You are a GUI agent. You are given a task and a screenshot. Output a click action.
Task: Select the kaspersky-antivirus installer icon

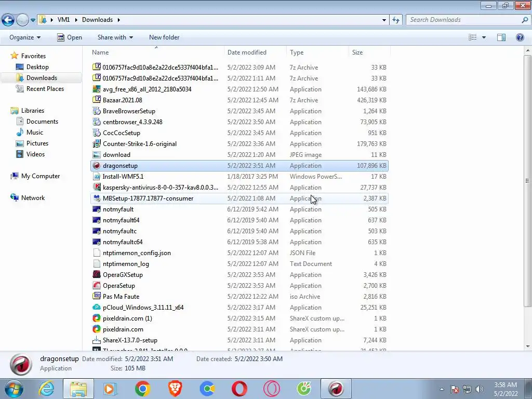(x=97, y=187)
